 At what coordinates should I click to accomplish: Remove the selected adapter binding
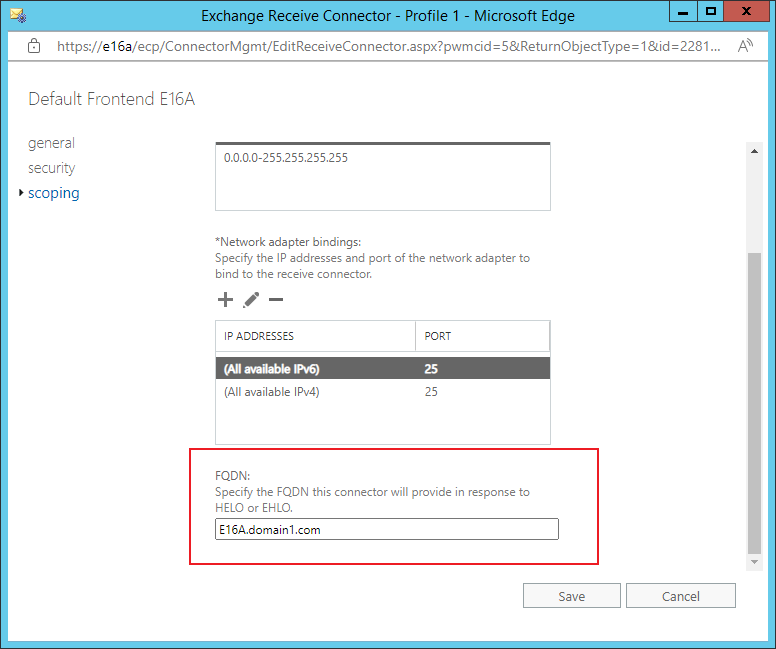(x=276, y=300)
